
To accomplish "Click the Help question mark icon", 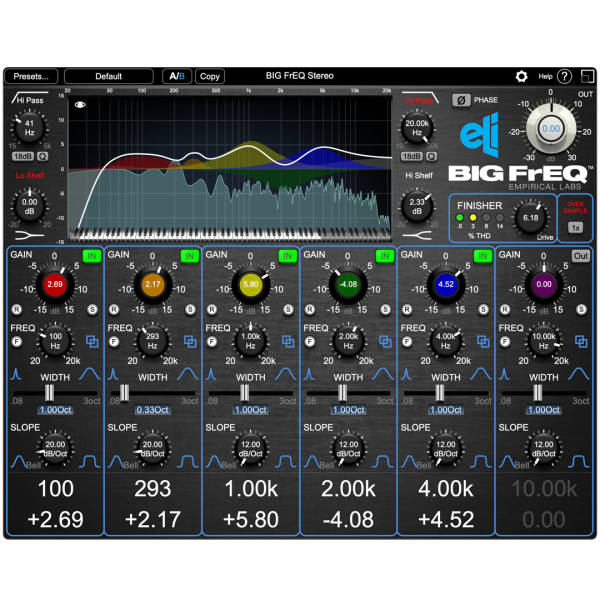I will [x=564, y=77].
